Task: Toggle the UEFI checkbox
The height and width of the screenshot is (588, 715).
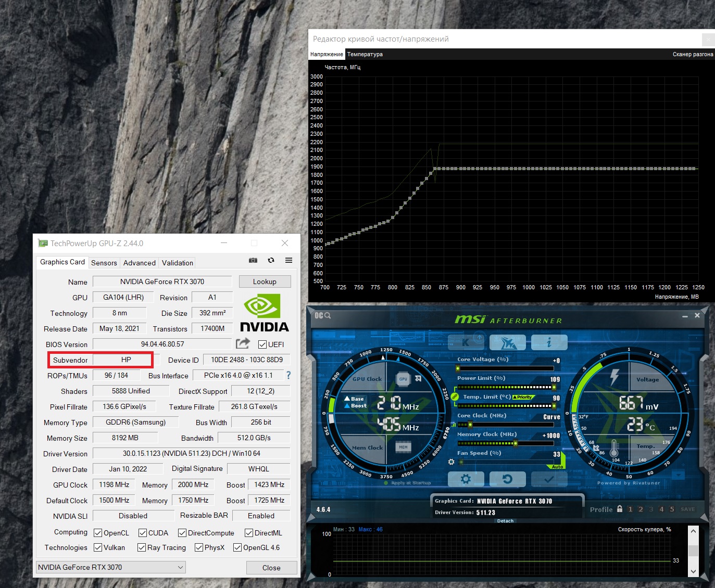Action: (262, 344)
